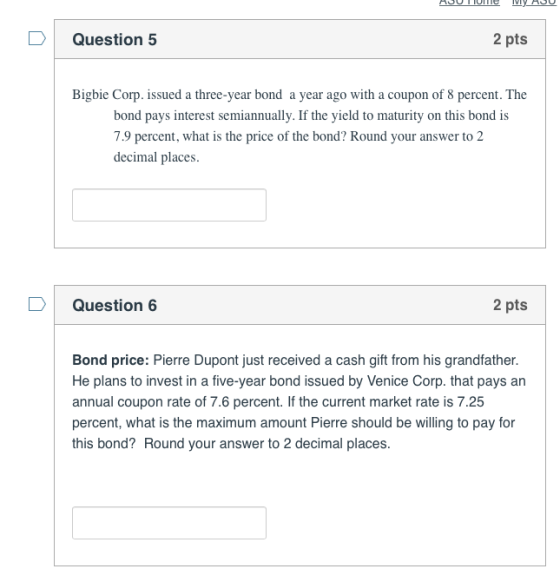
Task: Click the Question 5 answer box
Action: [169, 205]
